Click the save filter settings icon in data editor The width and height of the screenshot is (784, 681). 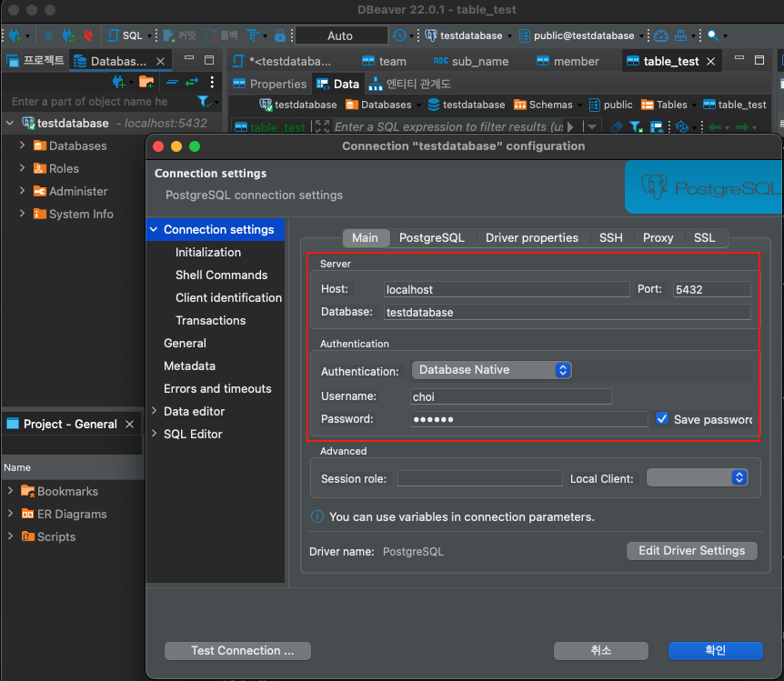point(657,127)
